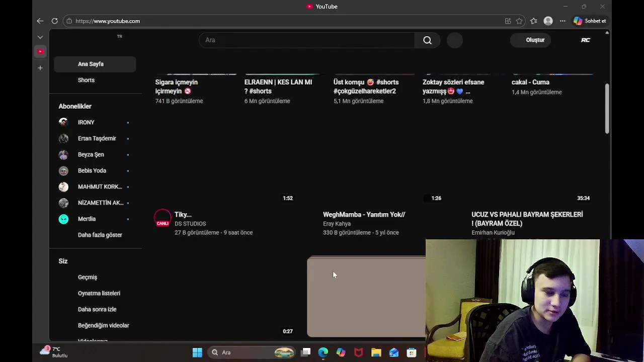Open the Bebis Yoda subscription

(x=95, y=170)
